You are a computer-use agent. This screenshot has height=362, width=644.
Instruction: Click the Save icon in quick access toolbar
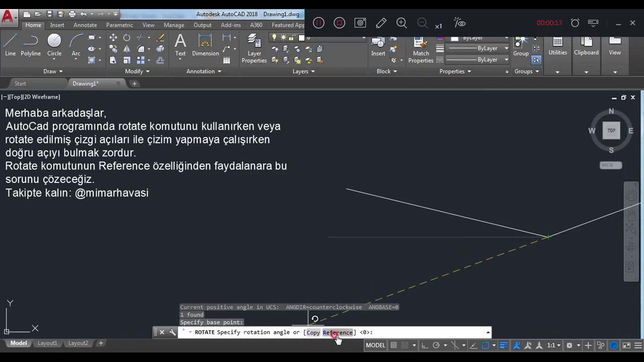pyautogui.click(x=49, y=14)
